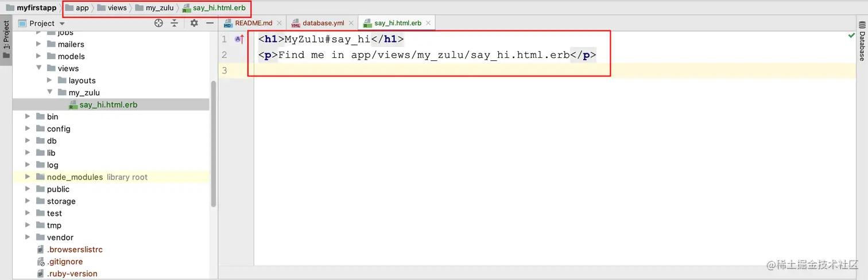Select the .ruby-version file
Image resolution: width=868 pixels, height=280 pixels.
(x=67, y=274)
